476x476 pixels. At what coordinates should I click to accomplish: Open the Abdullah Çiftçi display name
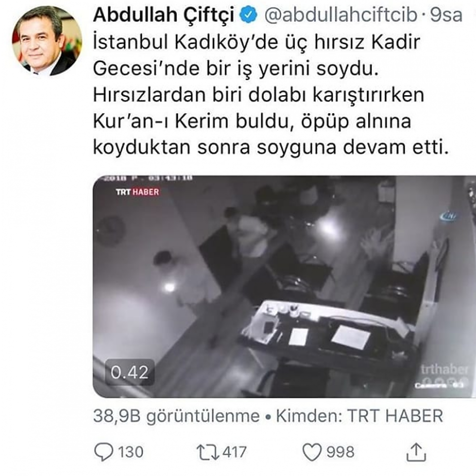(x=164, y=15)
